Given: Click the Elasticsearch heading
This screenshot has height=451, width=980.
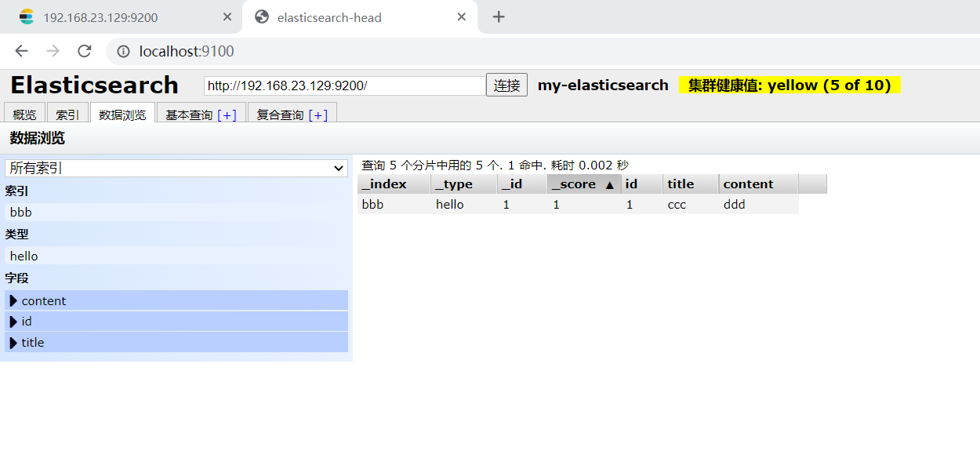Looking at the screenshot, I should [94, 85].
